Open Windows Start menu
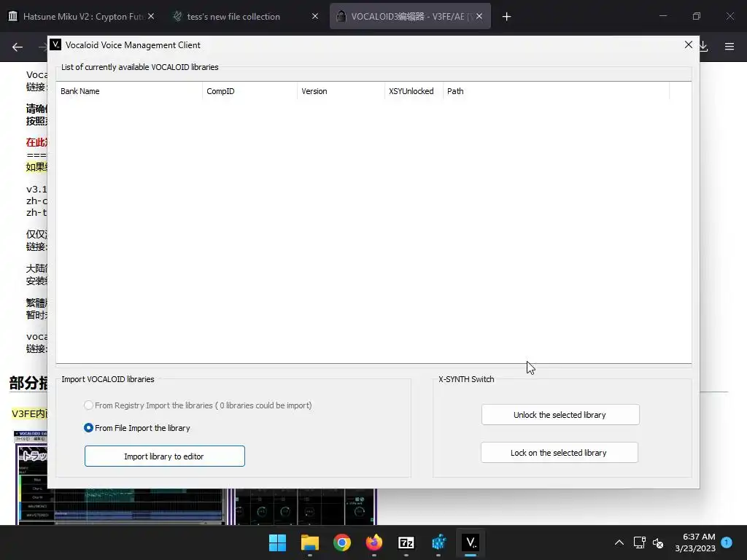The width and height of the screenshot is (747, 560). (x=278, y=542)
